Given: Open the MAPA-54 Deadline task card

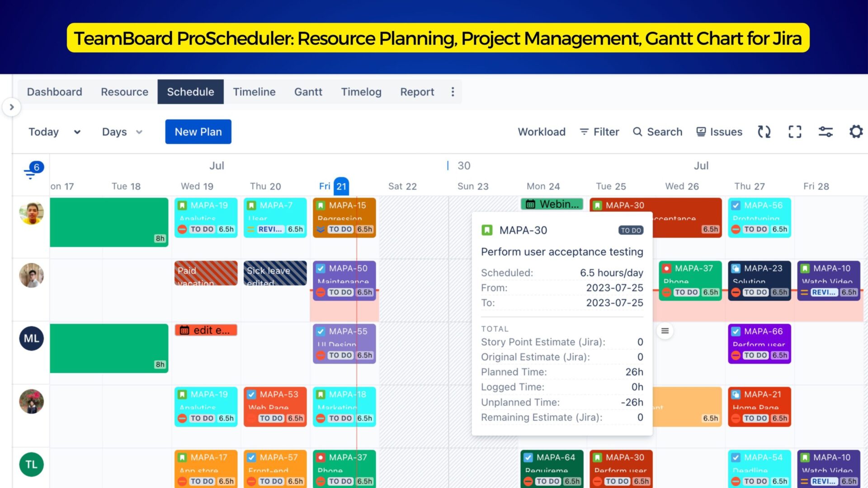Looking at the screenshot, I should pyautogui.click(x=759, y=469).
